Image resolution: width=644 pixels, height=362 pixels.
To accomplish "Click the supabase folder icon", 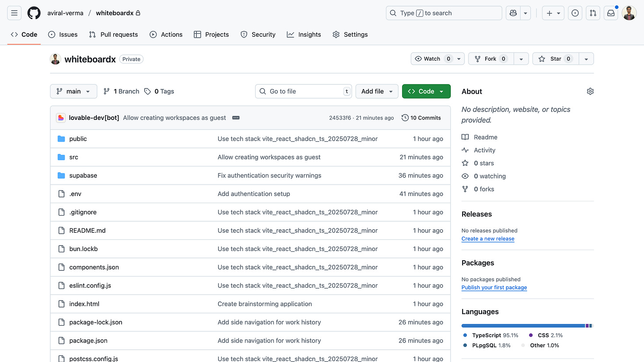I will tap(61, 175).
